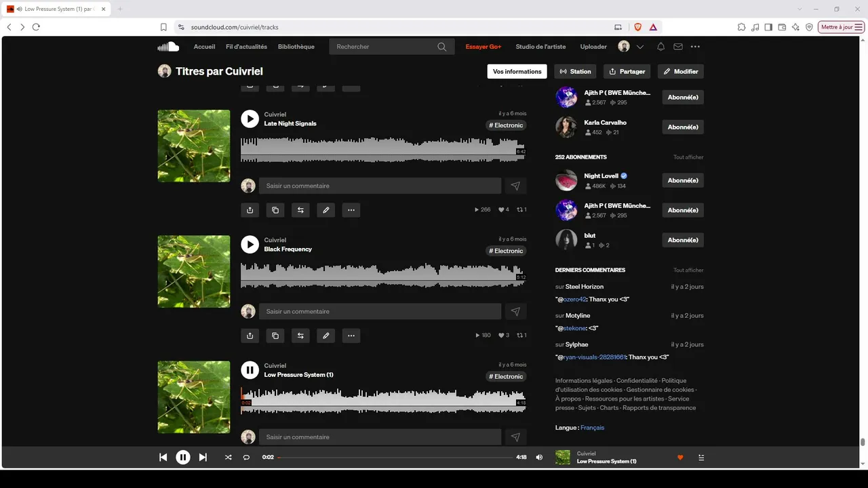Toggle repeat in the player bar

click(x=246, y=457)
